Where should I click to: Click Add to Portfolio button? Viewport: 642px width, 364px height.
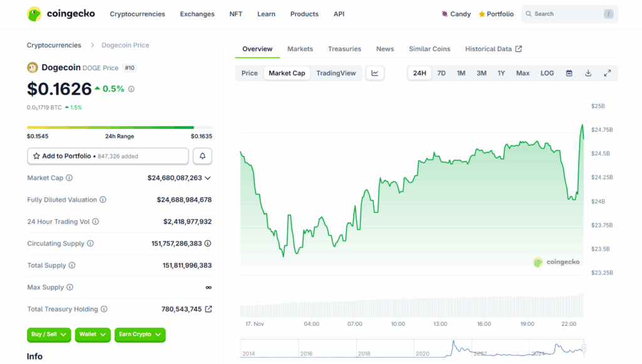click(108, 156)
